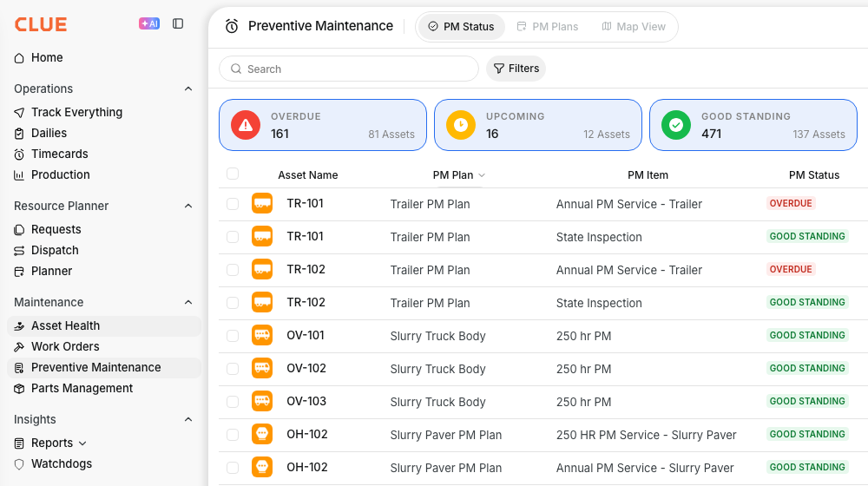Screen dimensions: 868x486
Task: Click "Slurry Truck Body" in OV-103 row
Action: click(x=437, y=403)
